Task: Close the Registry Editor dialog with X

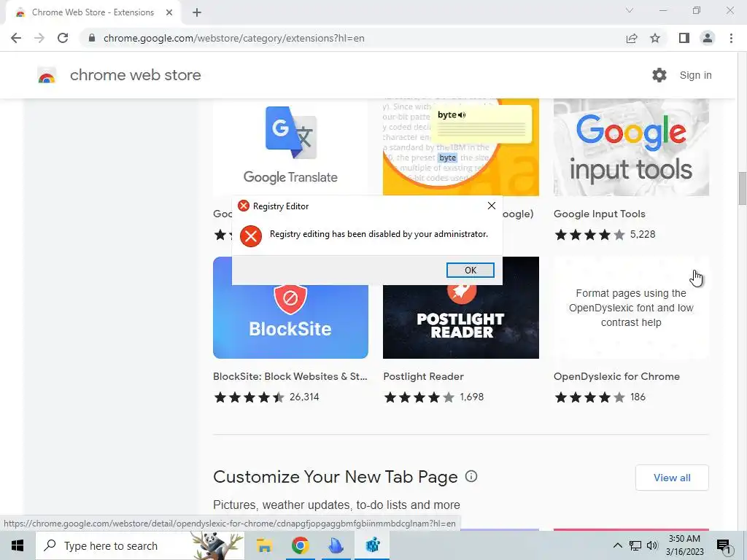Action: point(492,206)
